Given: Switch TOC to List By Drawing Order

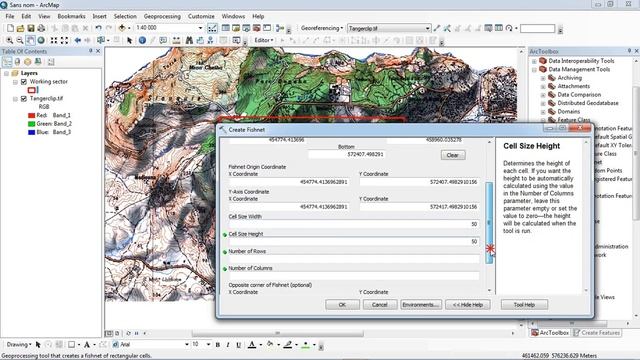Looking at the screenshot, I should pos(7,62).
